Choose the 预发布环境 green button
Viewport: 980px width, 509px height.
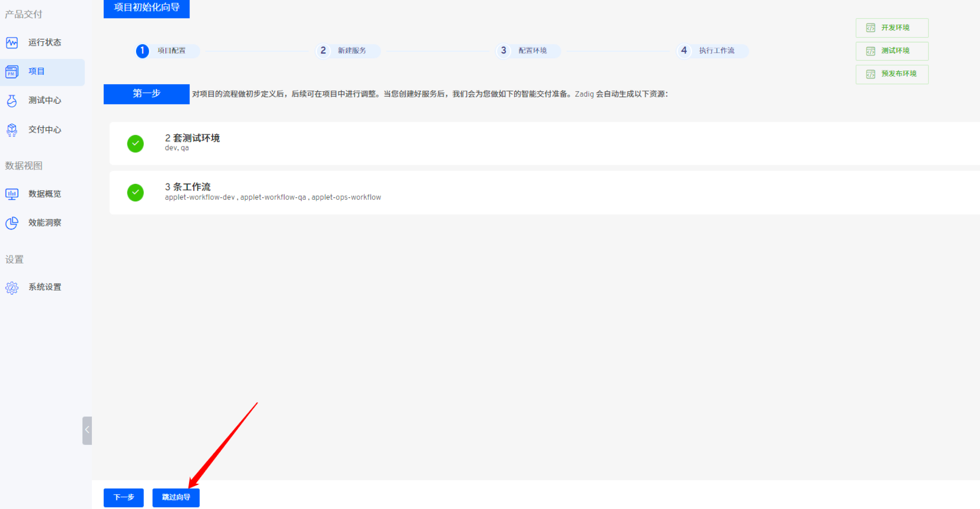click(892, 74)
